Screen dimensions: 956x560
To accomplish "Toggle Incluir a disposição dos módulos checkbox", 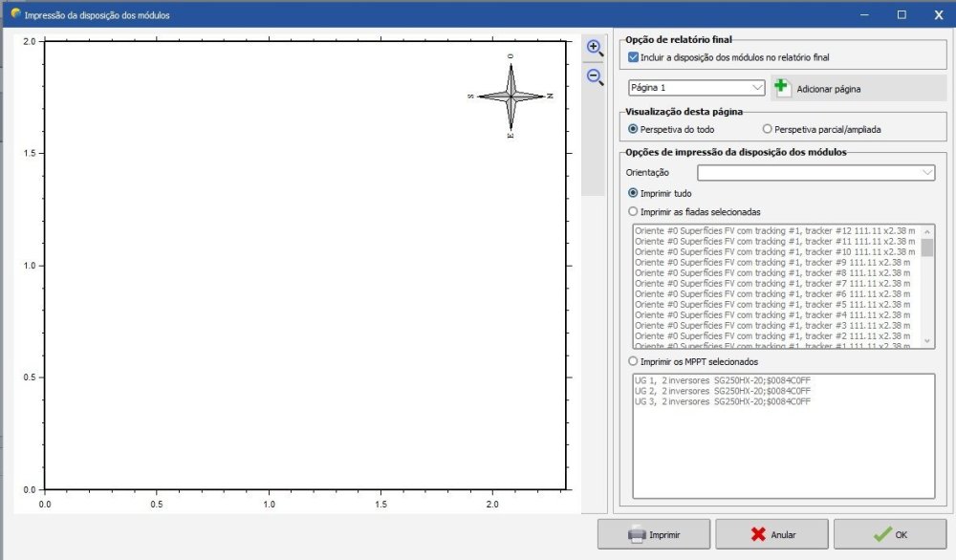I will [x=633, y=57].
